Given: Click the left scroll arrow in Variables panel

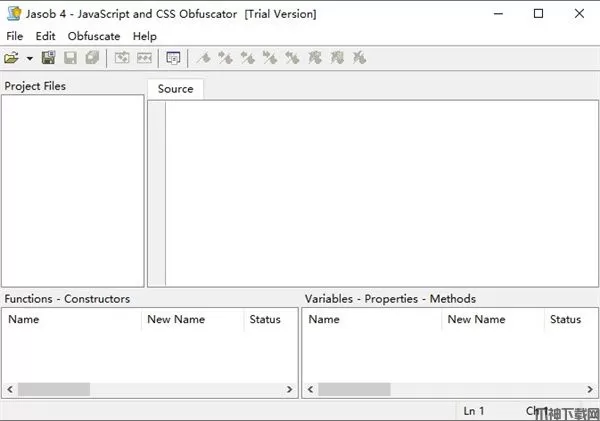Looking at the screenshot, I should (x=310, y=389).
